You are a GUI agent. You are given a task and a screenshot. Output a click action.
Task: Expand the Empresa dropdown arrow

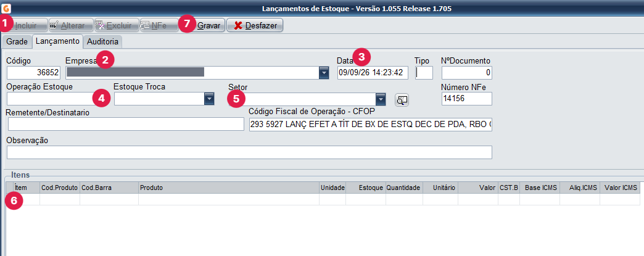point(324,73)
